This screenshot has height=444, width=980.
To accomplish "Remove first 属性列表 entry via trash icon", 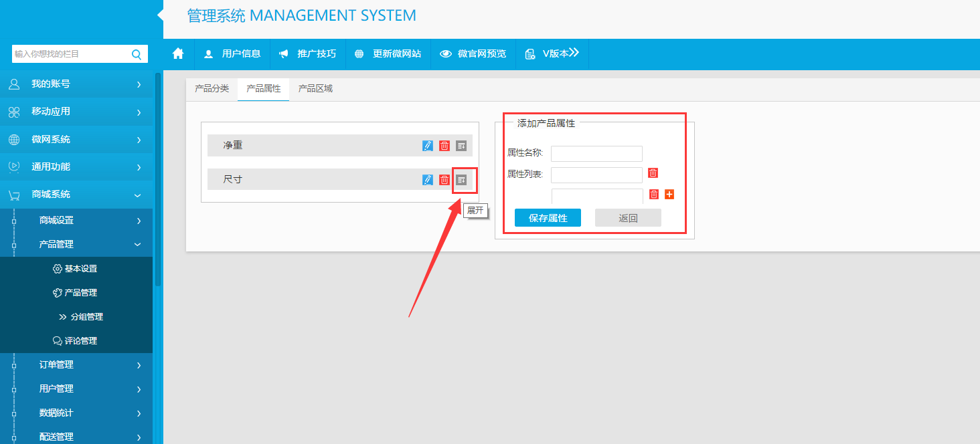I will pyautogui.click(x=653, y=173).
